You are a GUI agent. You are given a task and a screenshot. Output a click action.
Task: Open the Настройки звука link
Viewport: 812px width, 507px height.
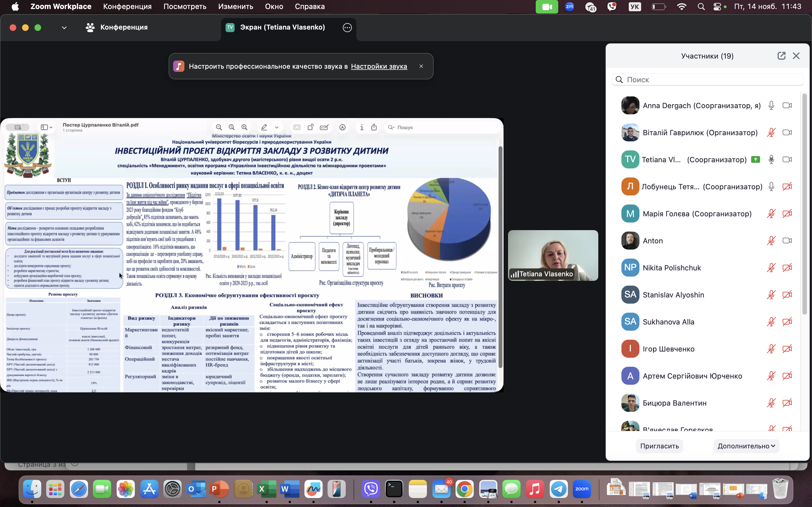[x=379, y=66]
